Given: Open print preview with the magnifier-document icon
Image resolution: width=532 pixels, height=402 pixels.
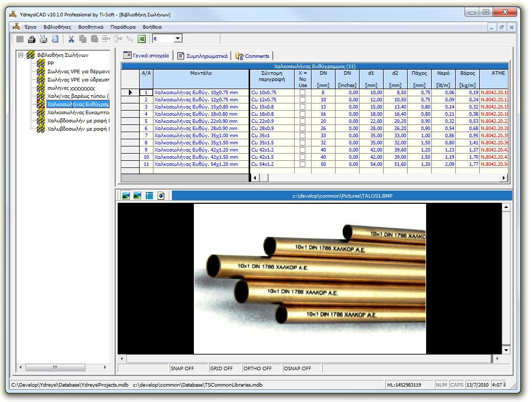Looking at the screenshot, I should (x=55, y=38).
